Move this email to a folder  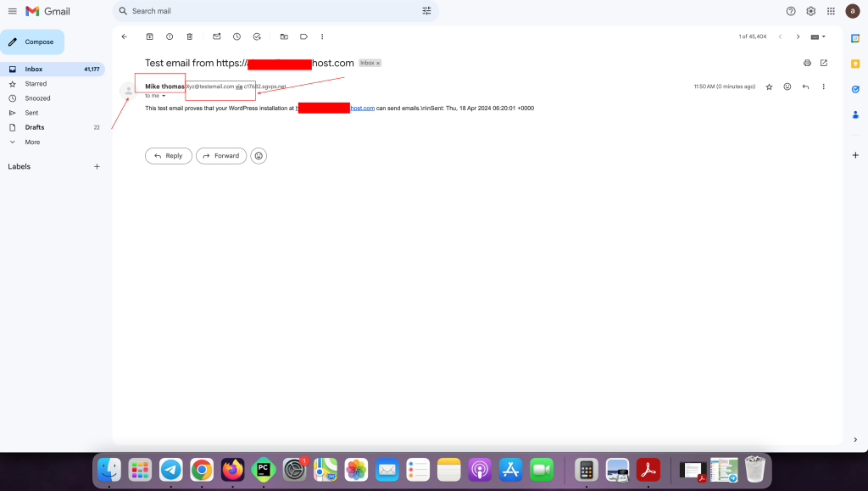coord(284,36)
